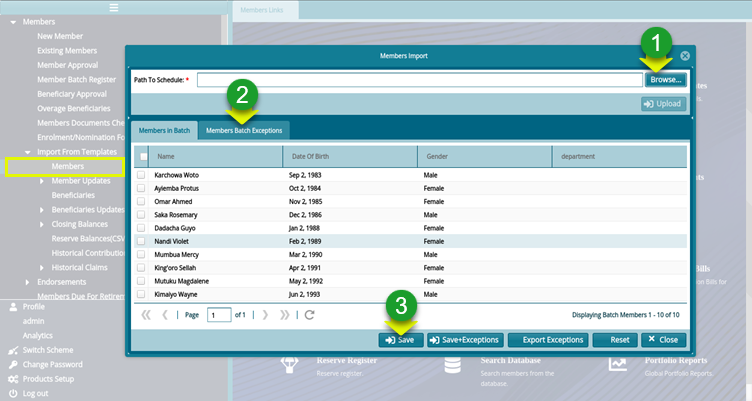Image resolution: width=752 pixels, height=401 pixels.
Task: Tick the select-all checkbox in the grid header
Action: (x=143, y=156)
